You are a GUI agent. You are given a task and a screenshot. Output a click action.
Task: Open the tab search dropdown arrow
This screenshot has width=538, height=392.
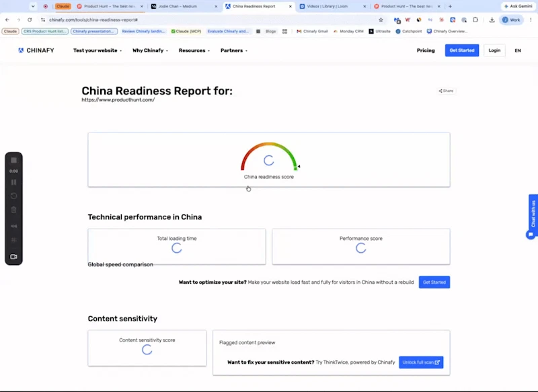[33, 6]
